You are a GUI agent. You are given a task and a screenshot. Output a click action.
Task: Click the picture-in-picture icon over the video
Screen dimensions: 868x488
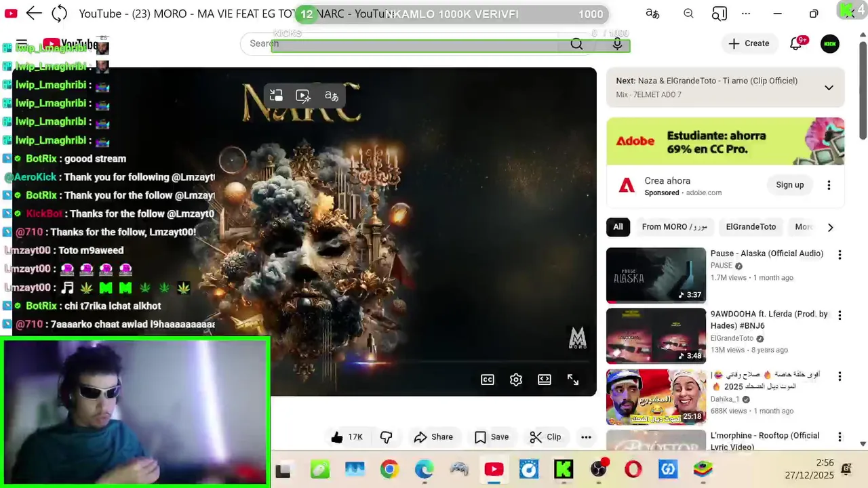[x=276, y=96]
